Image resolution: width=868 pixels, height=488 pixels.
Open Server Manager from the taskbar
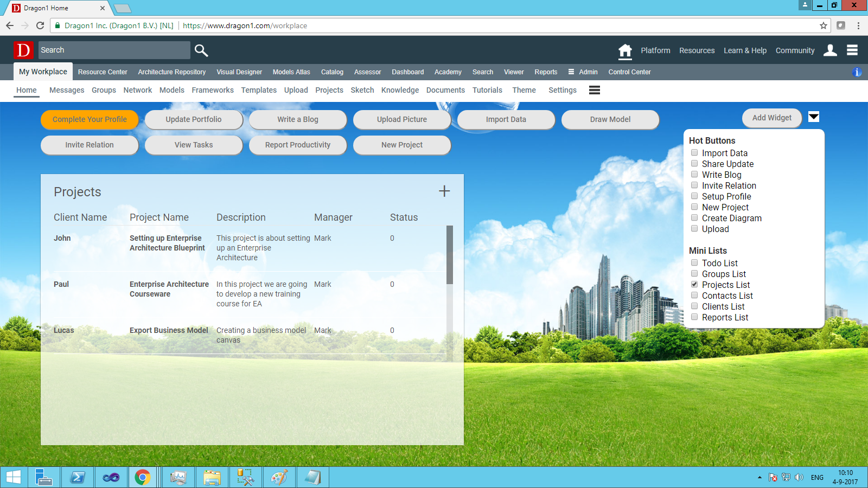click(44, 477)
